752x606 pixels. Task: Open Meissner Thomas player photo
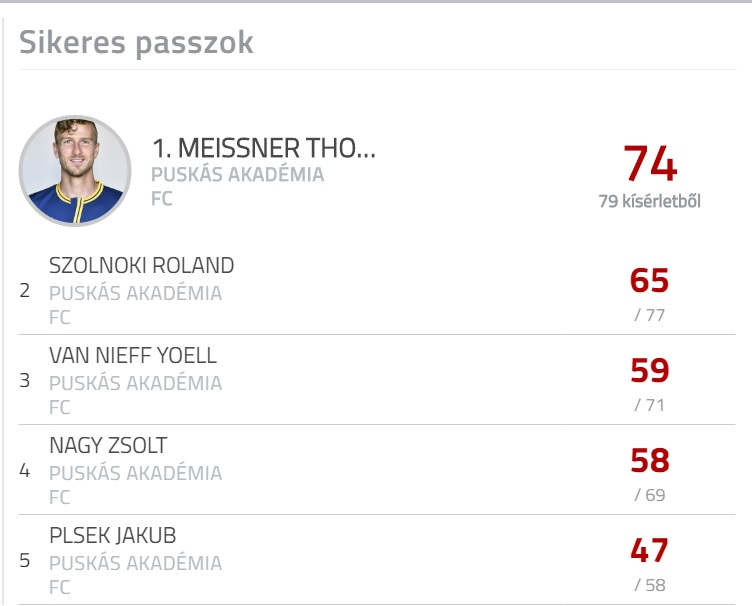[x=75, y=171]
